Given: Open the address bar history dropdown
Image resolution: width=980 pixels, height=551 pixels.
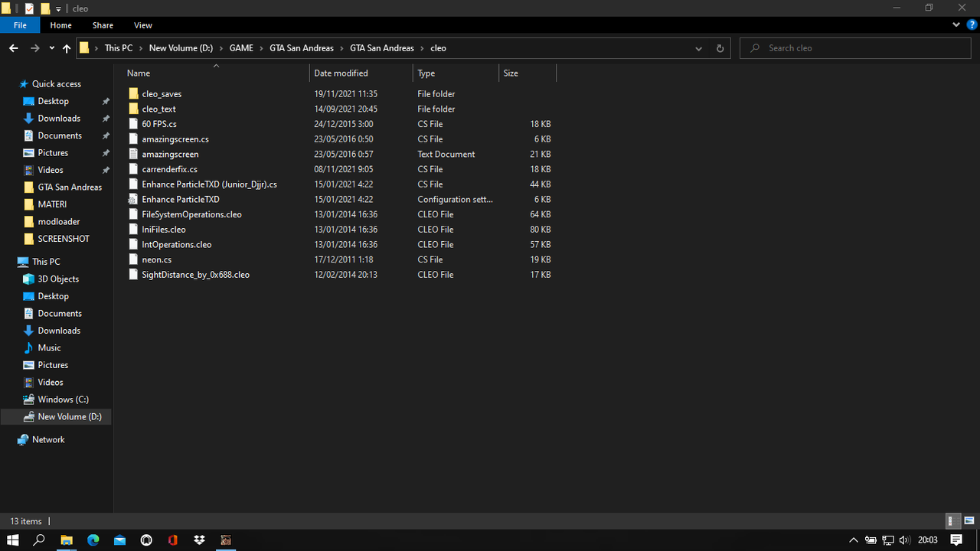Looking at the screenshot, I should [x=698, y=48].
